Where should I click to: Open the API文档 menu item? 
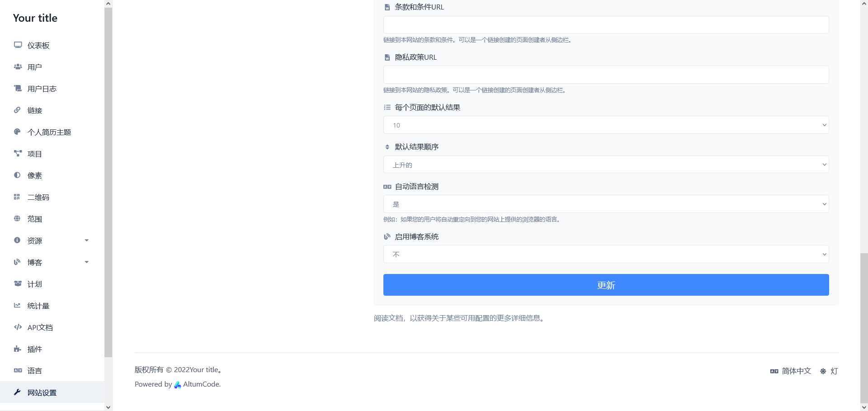(40, 327)
